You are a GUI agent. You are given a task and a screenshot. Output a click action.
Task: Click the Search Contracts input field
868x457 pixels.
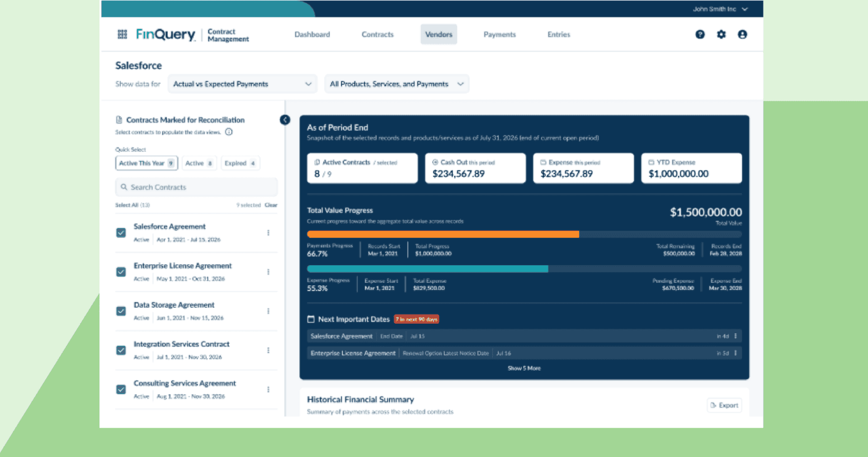pos(196,187)
